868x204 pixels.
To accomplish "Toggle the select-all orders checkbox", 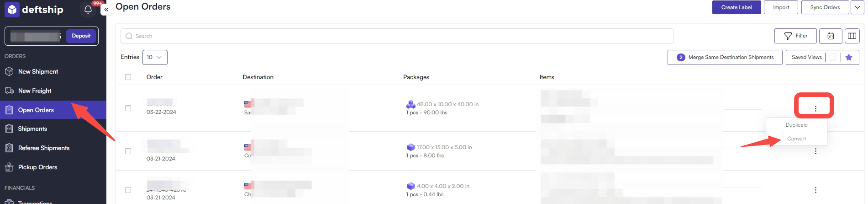I will click(128, 77).
